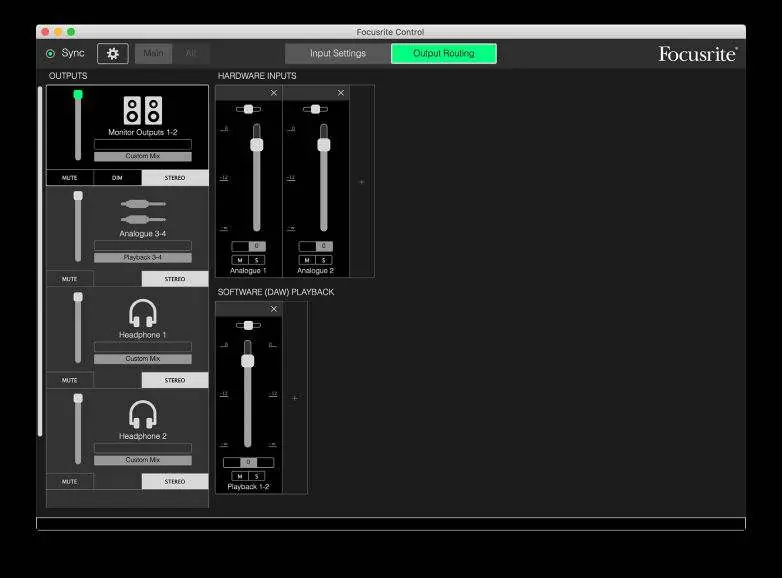Toggle STEREO for Headphone 2
Screen dimensions: 782x578
175,482
